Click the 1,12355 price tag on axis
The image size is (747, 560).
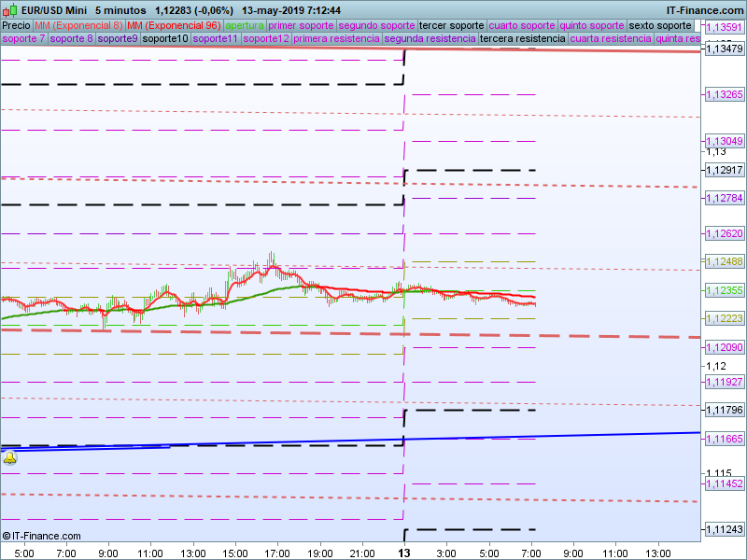click(x=725, y=291)
